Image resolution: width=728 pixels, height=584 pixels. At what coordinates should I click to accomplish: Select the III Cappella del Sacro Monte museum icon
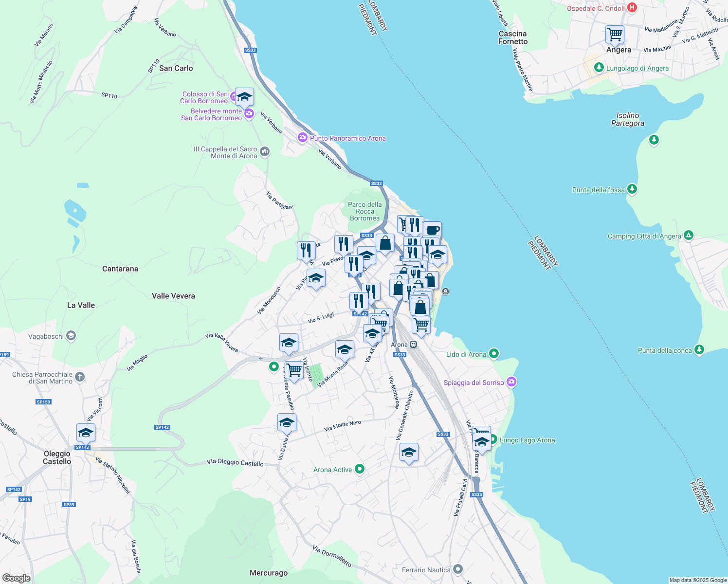(x=264, y=152)
